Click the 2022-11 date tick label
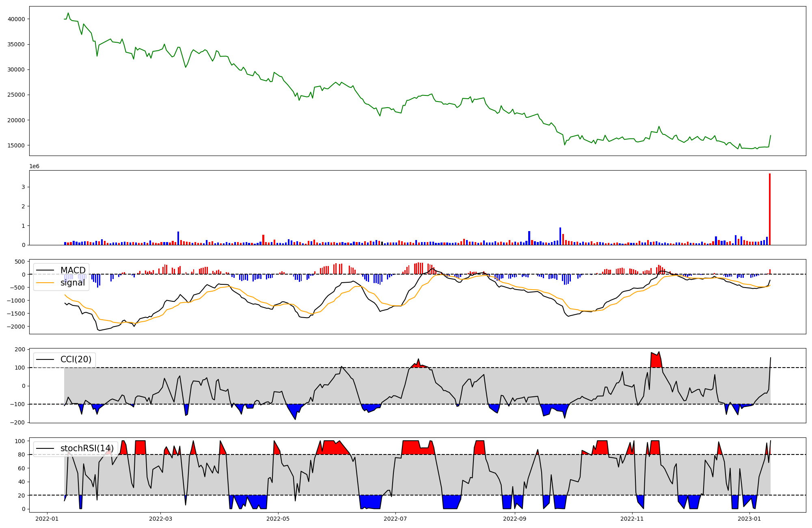 click(x=632, y=519)
